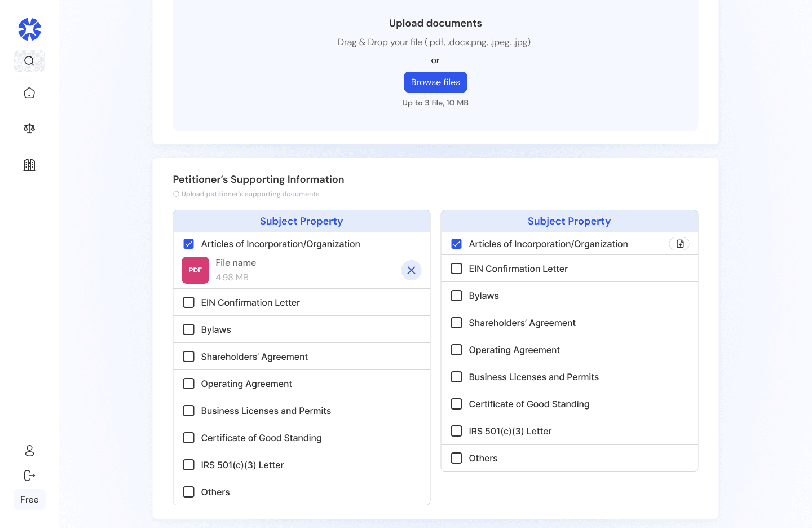Open search from the sidebar
This screenshot has height=528, width=812.
click(29, 61)
